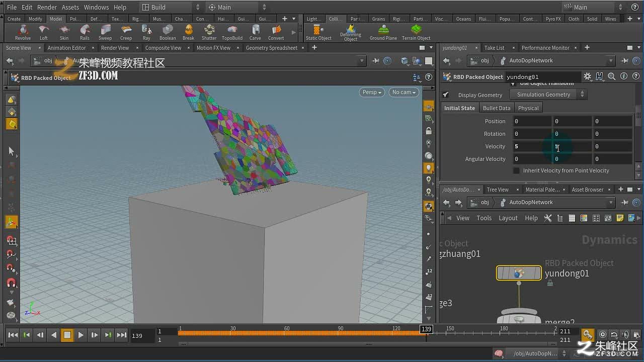Image resolution: width=644 pixels, height=362 pixels.
Task: Toggle audio speaker icon in playbar
Action: [625, 334]
